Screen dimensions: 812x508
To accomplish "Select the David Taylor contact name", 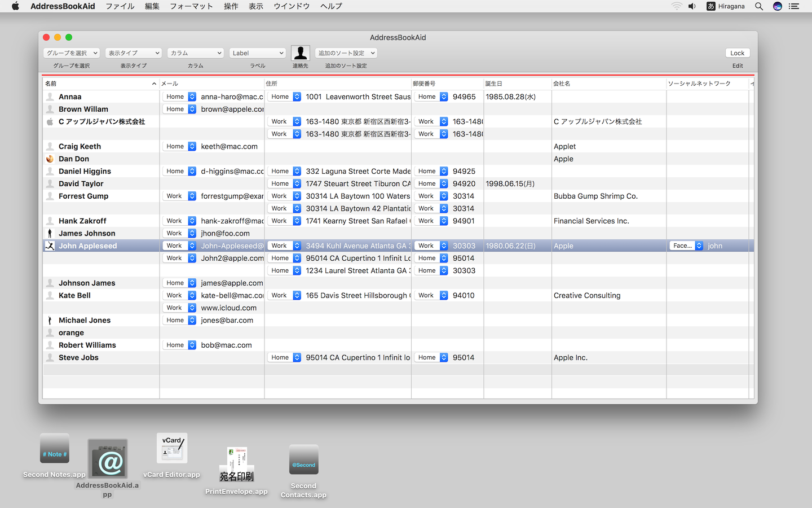I will point(81,184).
